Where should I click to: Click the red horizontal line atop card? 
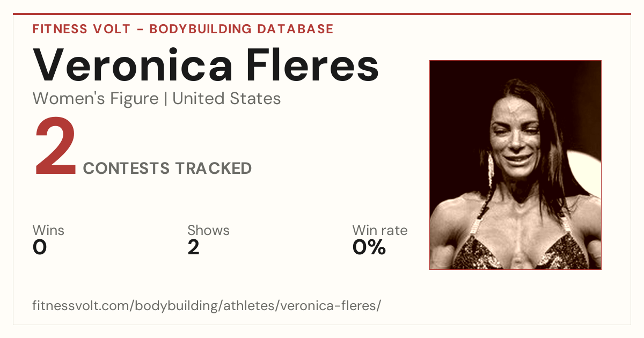click(x=322, y=14)
